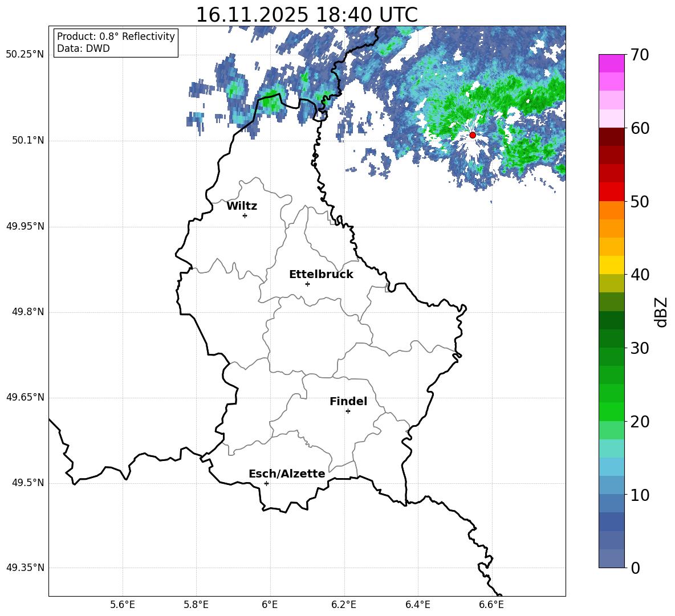Image resolution: width=675 pixels, height=616 pixels.
Task: Click the 6.2°E longitude label
Action: pyautogui.click(x=344, y=605)
